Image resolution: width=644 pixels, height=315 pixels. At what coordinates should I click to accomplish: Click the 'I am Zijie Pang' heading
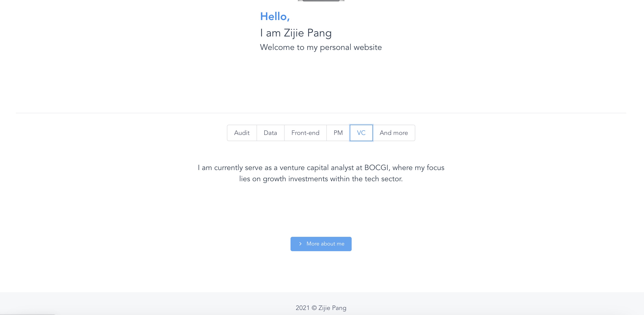pyautogui.click(x=296, y=33)
